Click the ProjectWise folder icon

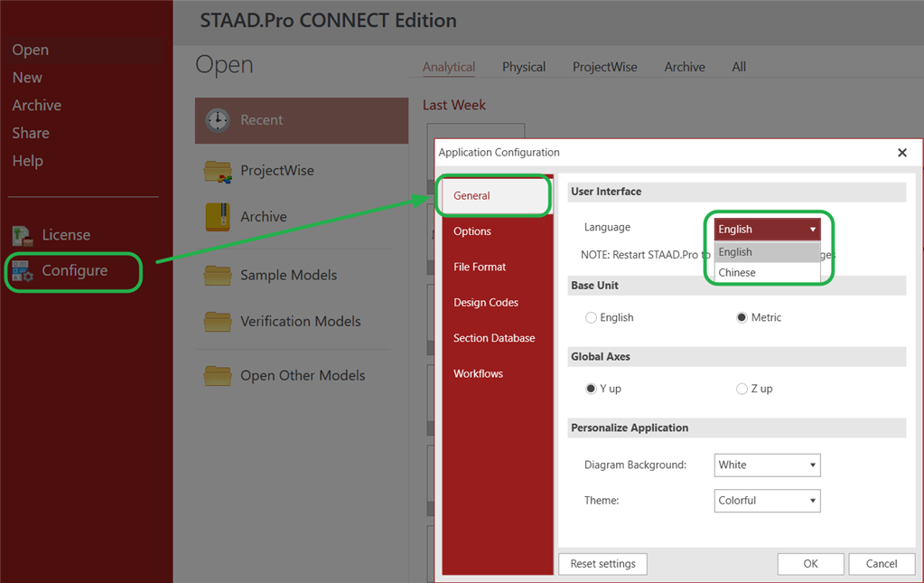pos(218,172)
